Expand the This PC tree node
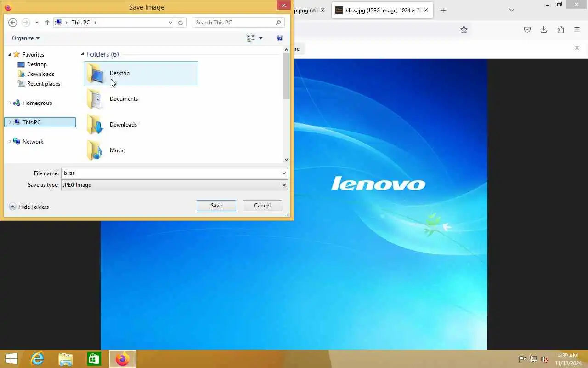The image size is (588, 368). 10,122
